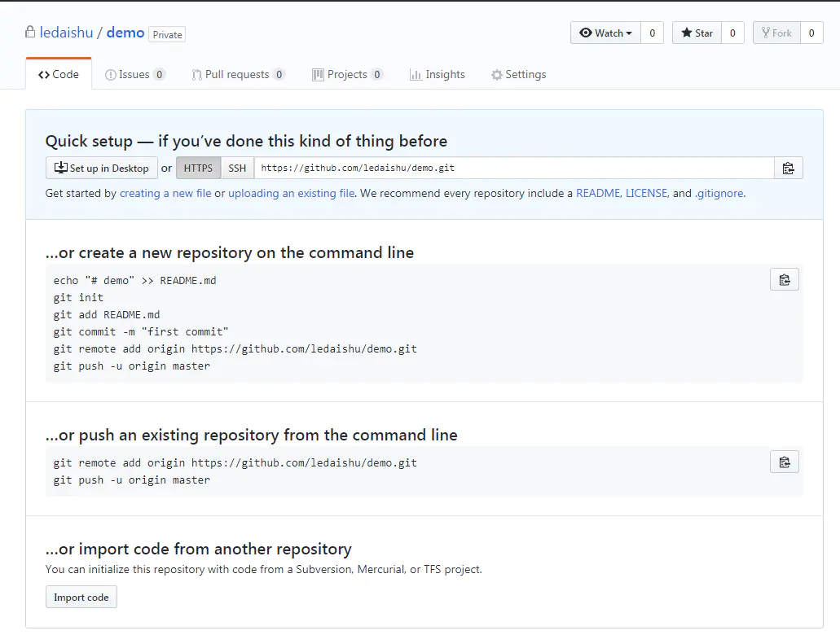840x635 pixels.
Task: Click the Fork button
Action: pos(776,33)
